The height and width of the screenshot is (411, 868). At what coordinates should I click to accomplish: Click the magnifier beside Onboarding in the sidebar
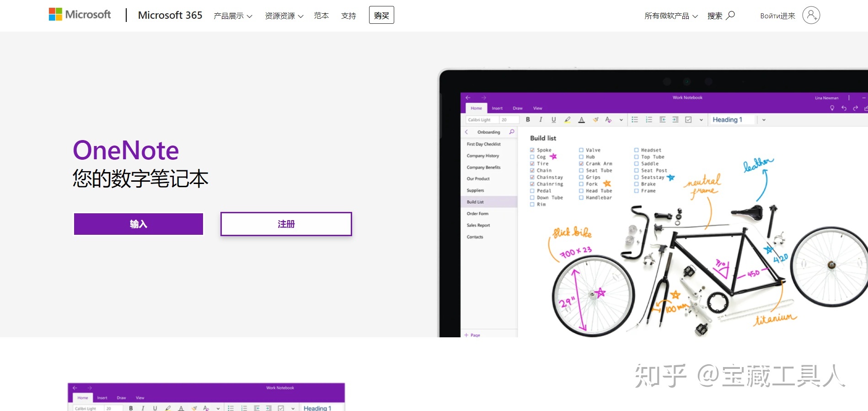[512, 132]
